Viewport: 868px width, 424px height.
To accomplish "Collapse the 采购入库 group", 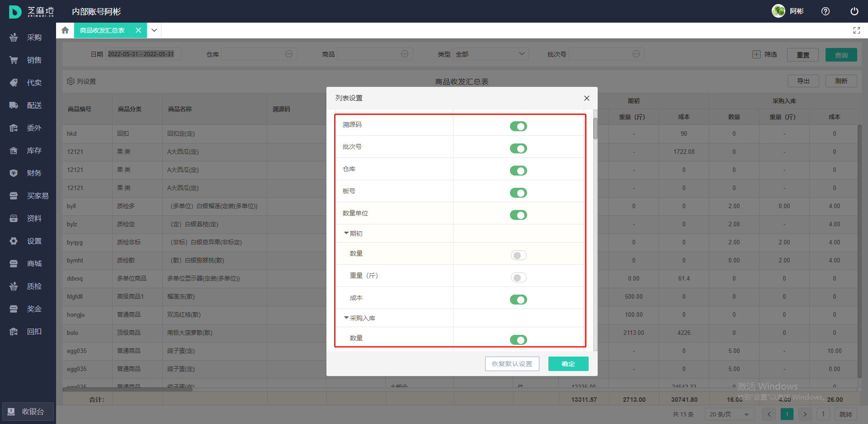I will 346,318.
